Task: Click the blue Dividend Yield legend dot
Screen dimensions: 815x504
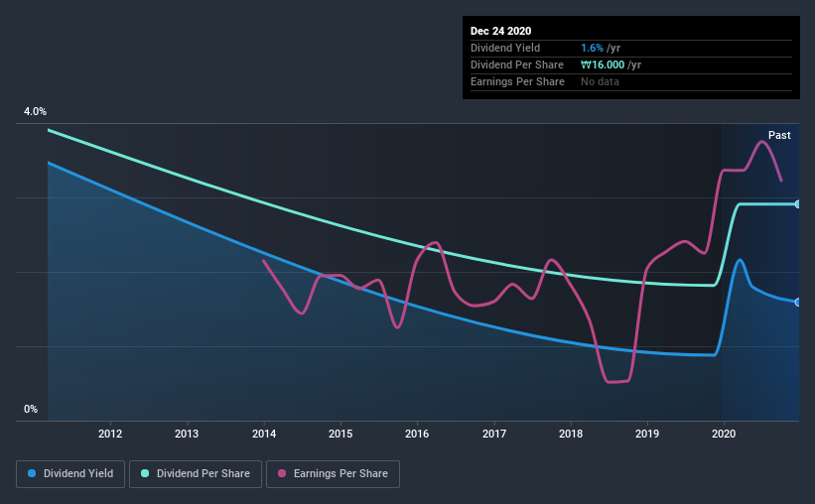Action: pos(32,473)
